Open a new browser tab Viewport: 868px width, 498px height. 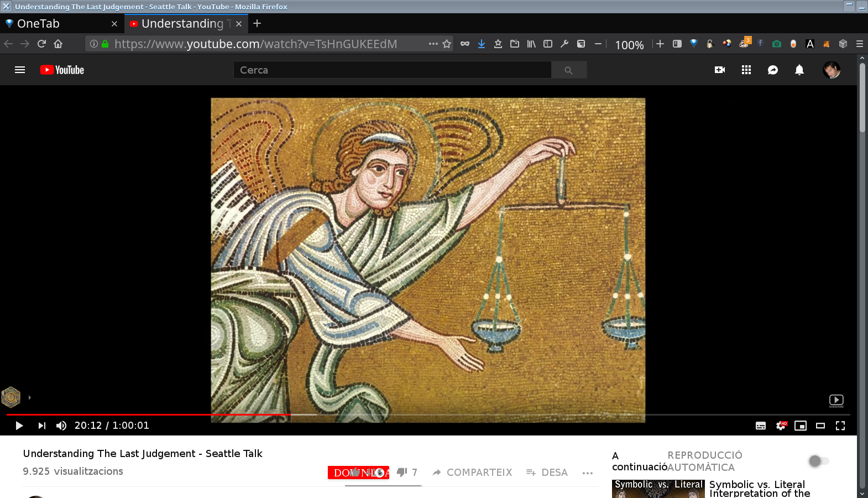pos(257,24)
